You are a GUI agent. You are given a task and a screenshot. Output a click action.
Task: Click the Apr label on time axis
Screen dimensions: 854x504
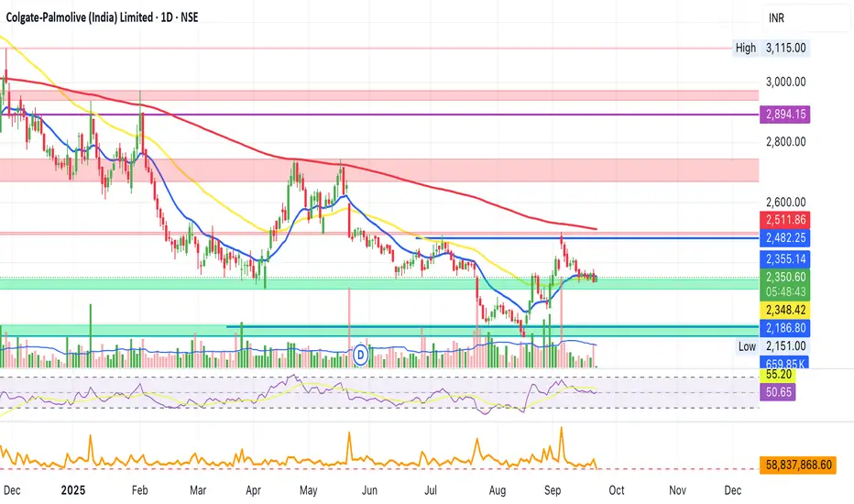(253, 490)
